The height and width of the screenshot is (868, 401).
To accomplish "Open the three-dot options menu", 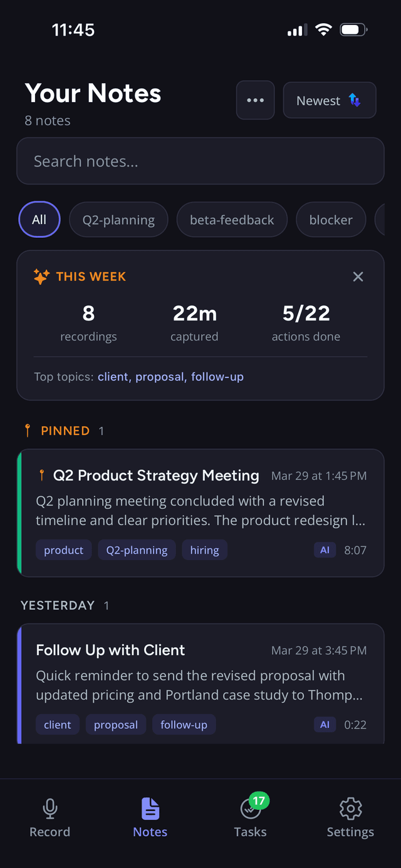I will (x=255, y=100).
